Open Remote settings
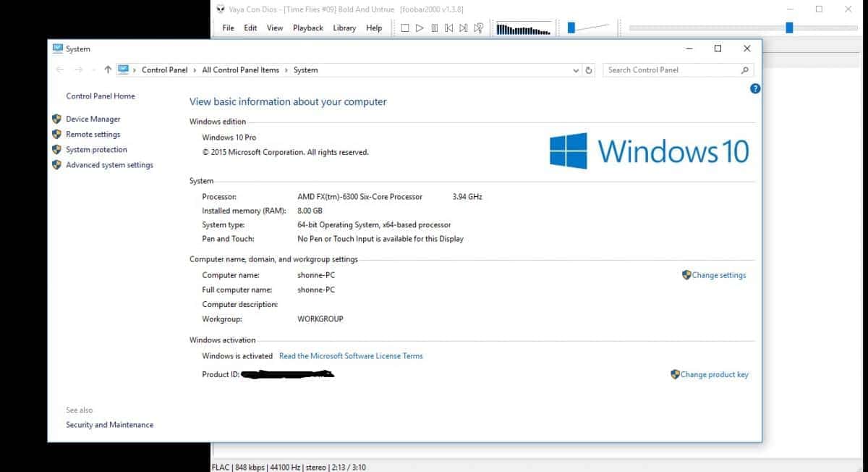The height and width of the screenshot is (472, 868). [93, 135]
